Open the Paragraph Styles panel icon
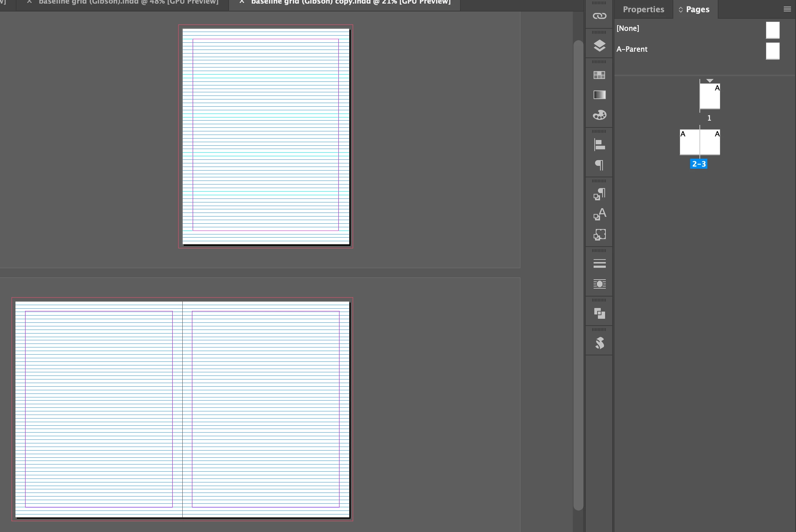 599,194
